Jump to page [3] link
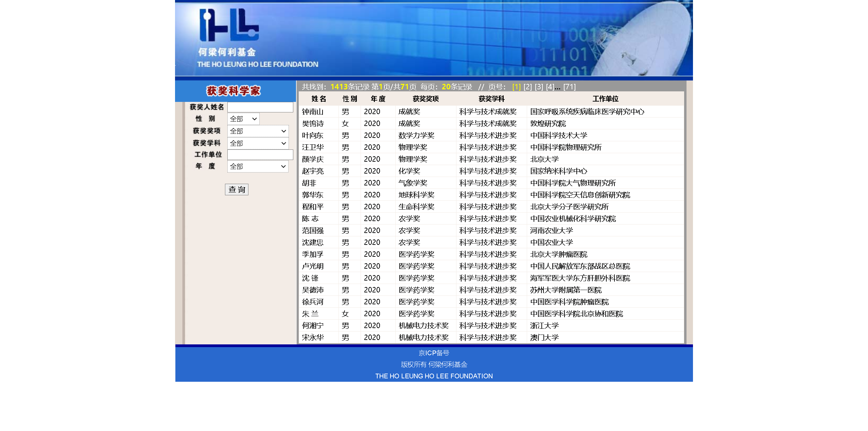 click(539, 87)
